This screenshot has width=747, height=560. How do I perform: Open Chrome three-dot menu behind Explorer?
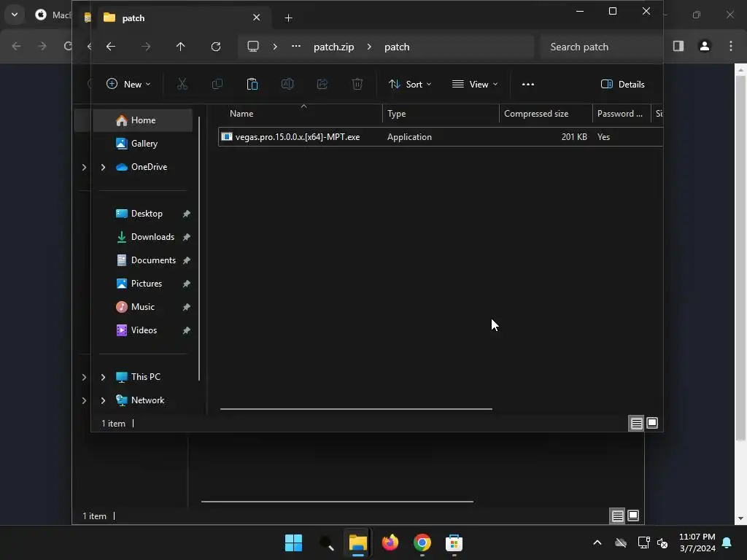click(x=731, y=46)
